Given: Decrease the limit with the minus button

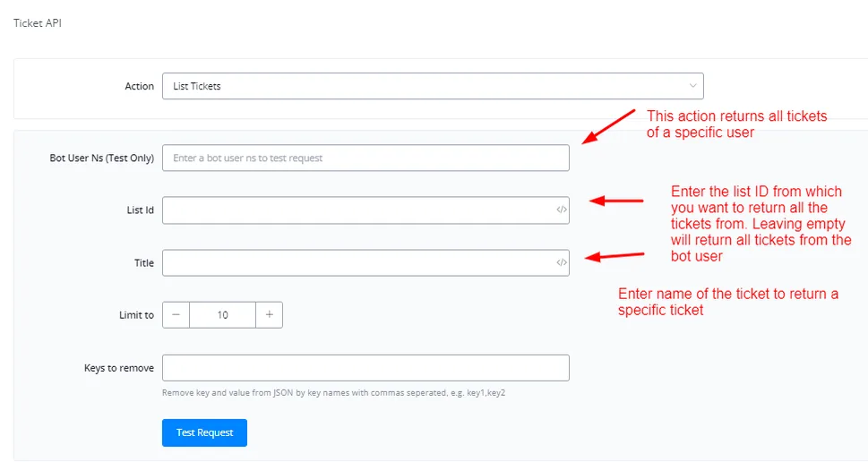Looking at the screenshot, I should 176,315.
